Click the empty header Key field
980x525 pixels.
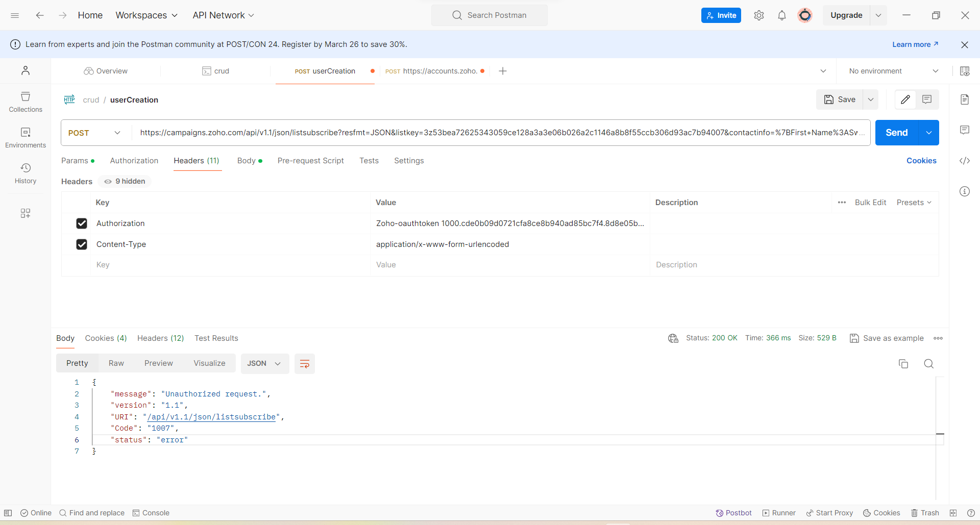231,265
